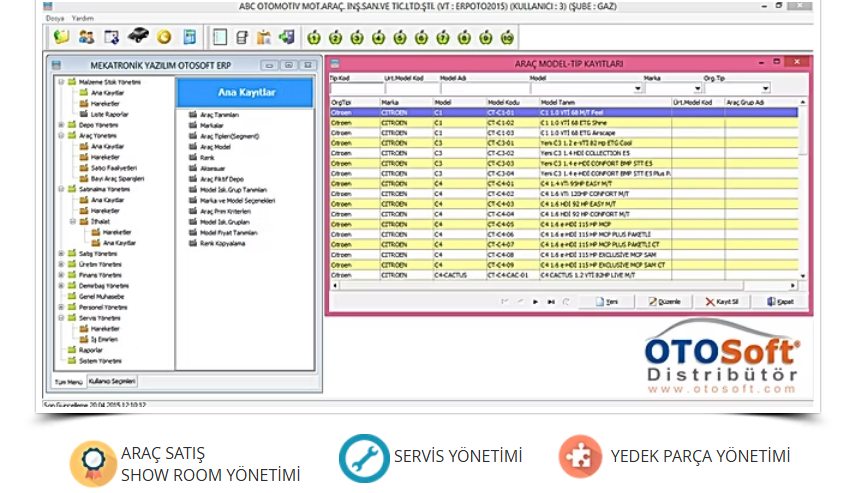Open the Marka filter dropdown

click(696, 88)
